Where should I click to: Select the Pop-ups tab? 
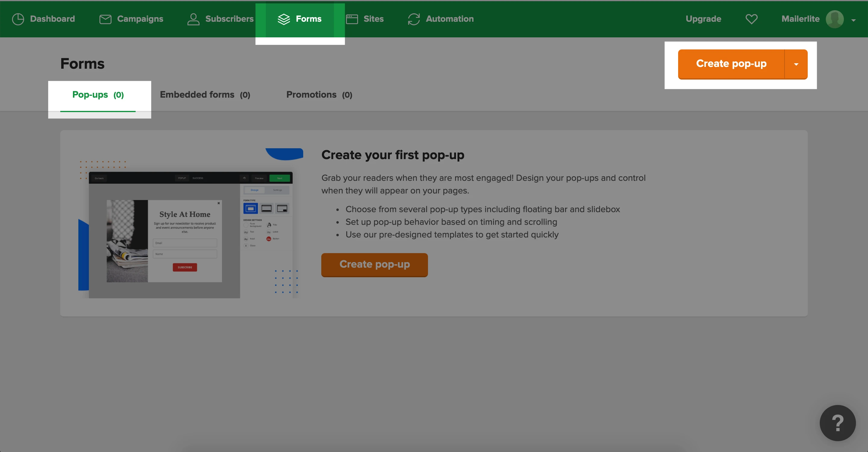tap(98, 95)
